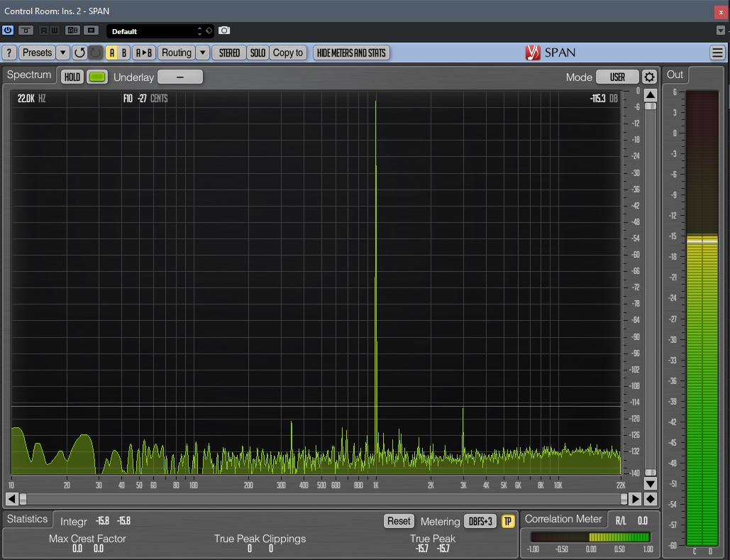The image size is (730, 560).
Task: Click frequency scroll right arrow
Action: (x=634, y=499)
